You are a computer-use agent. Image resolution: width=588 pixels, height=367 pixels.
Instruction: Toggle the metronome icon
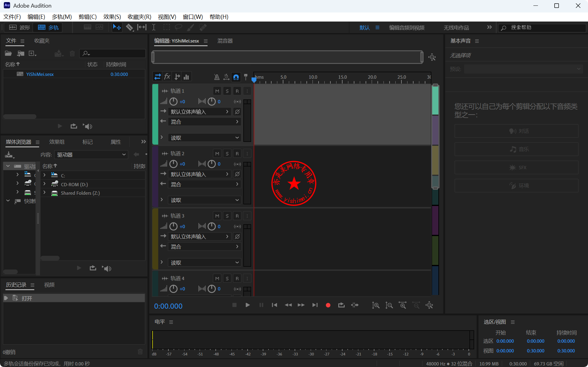coord(217,77)
